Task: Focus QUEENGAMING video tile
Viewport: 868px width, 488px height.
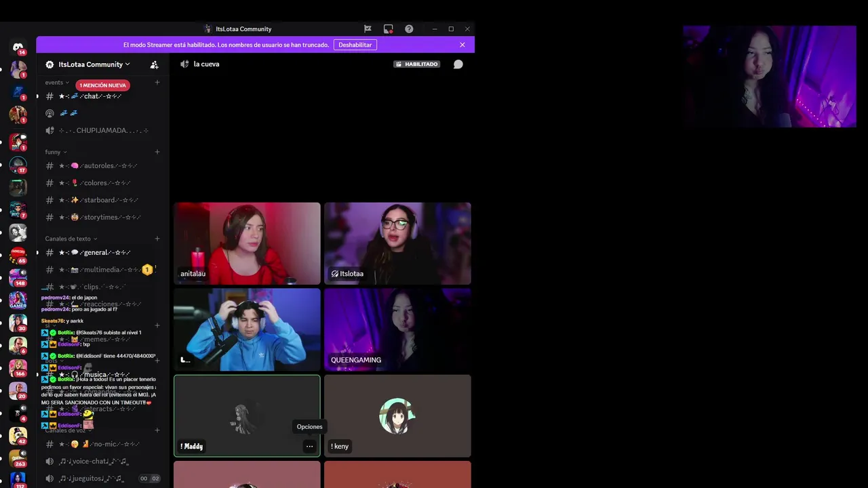Action: 397,329
